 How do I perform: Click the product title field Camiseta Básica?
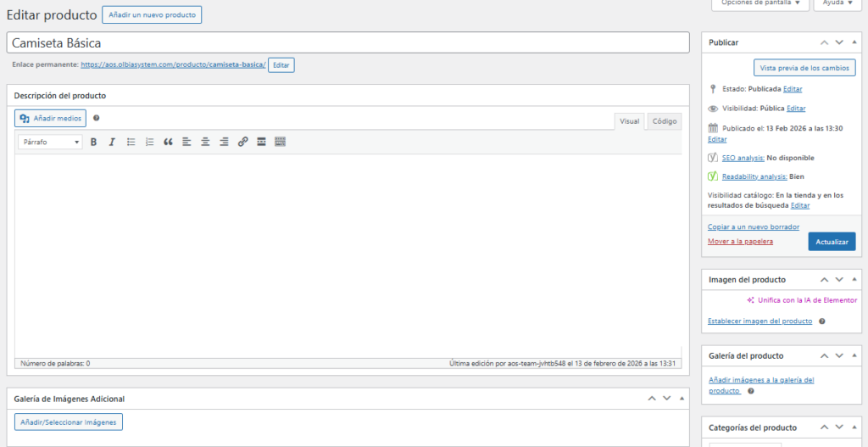pyautogui.click(x=348, y=42)
